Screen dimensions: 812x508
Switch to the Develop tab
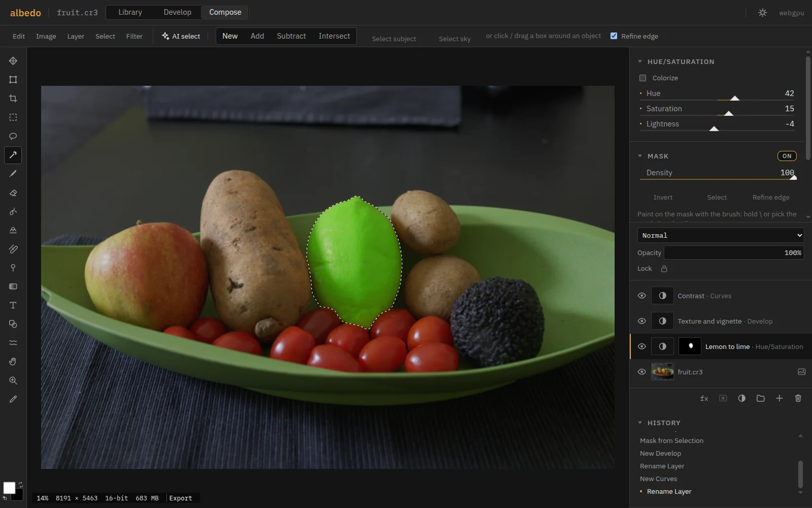pos(177,12)
